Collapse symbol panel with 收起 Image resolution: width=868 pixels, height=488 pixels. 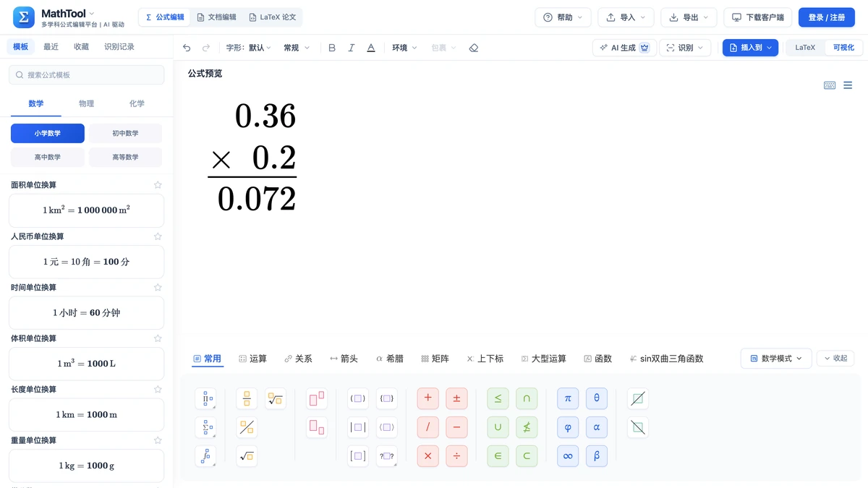pyautogui.click(x=835, y=359)
